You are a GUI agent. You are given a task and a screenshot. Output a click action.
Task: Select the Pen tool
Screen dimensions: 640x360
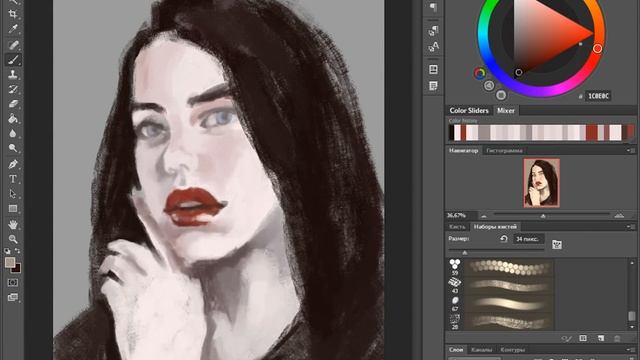(x=13, y=164)
